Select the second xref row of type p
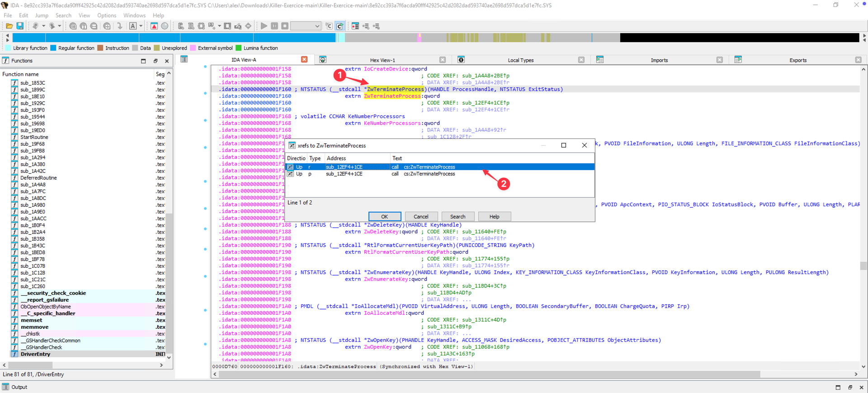868x393 pixels. click(x=440, y=174)
